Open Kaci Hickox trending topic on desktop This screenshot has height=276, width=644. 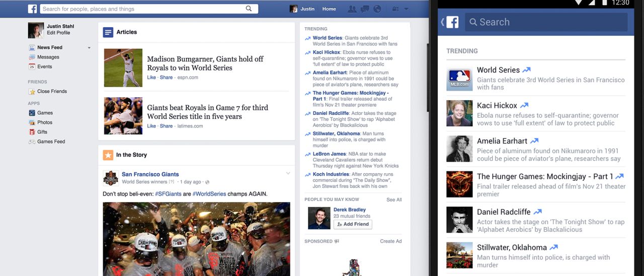[x=327, y=52]
